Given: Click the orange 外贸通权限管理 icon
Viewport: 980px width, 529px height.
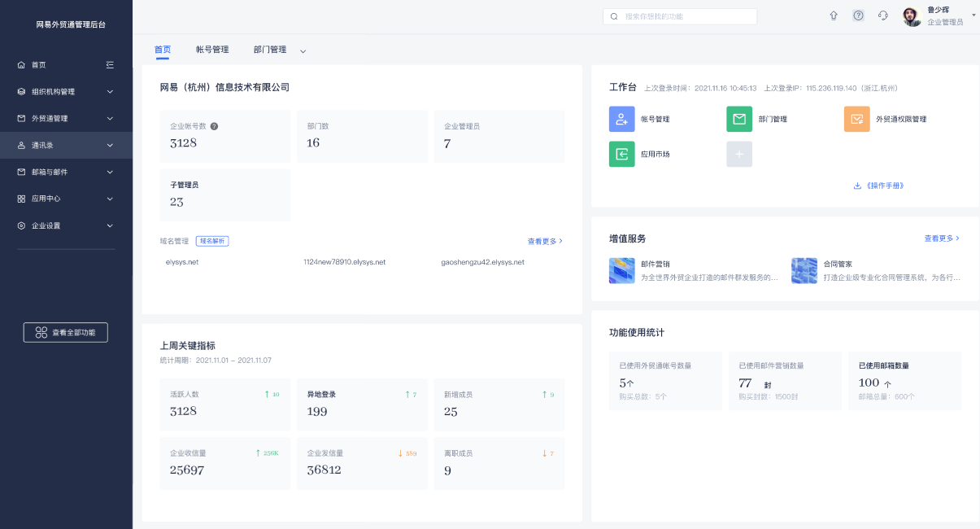Looking at the screenshot, I should [856, 119].
